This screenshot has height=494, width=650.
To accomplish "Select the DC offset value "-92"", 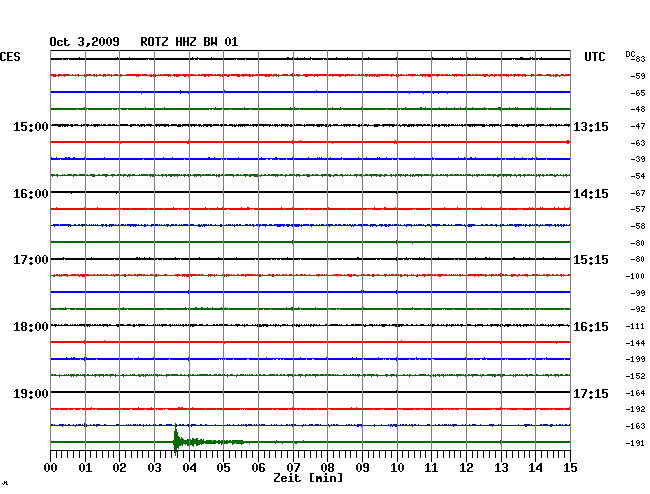I will tap(638, 309).
